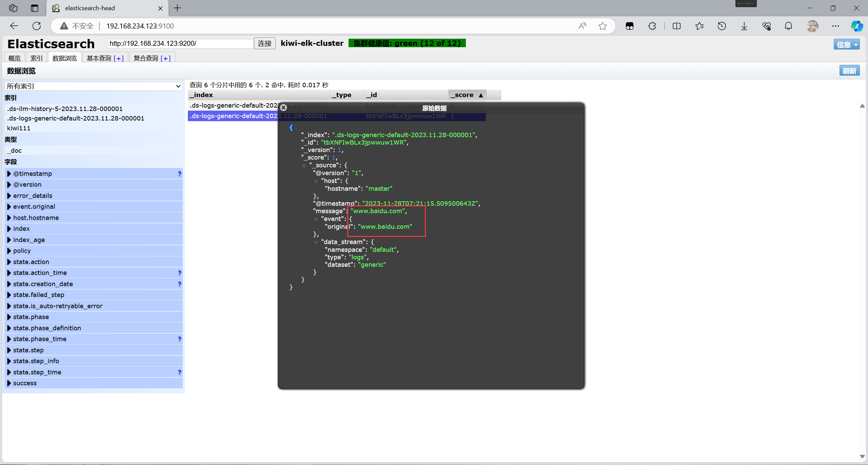The width and height of the screenshot is (868, 465).
Task: Open Copilot sidebar icon
Action: click(x=856, y=26)
